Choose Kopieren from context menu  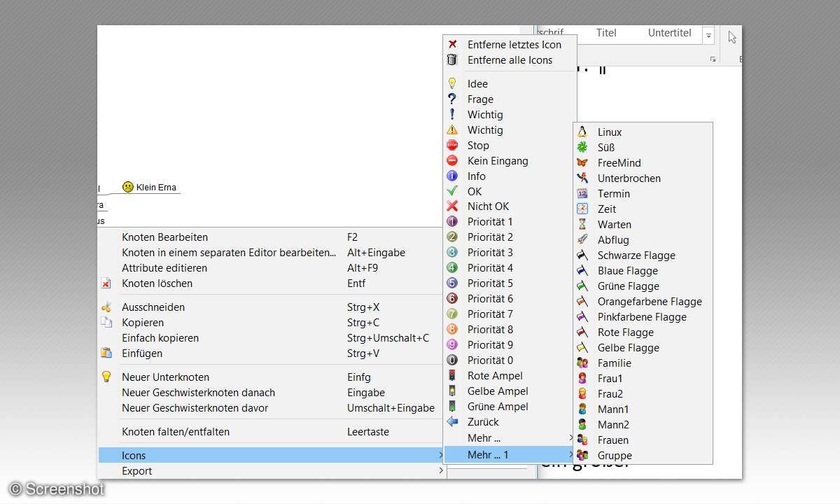272,322
